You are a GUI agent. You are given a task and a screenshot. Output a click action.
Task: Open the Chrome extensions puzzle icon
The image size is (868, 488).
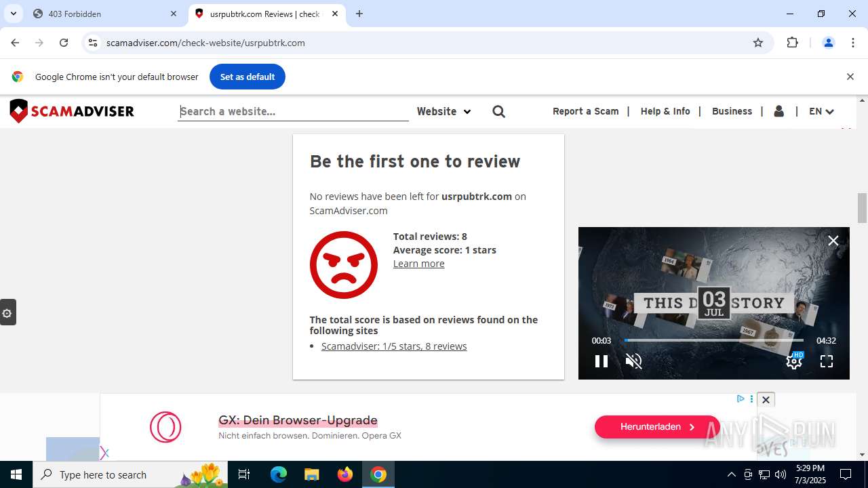click(x=792, y=43)
